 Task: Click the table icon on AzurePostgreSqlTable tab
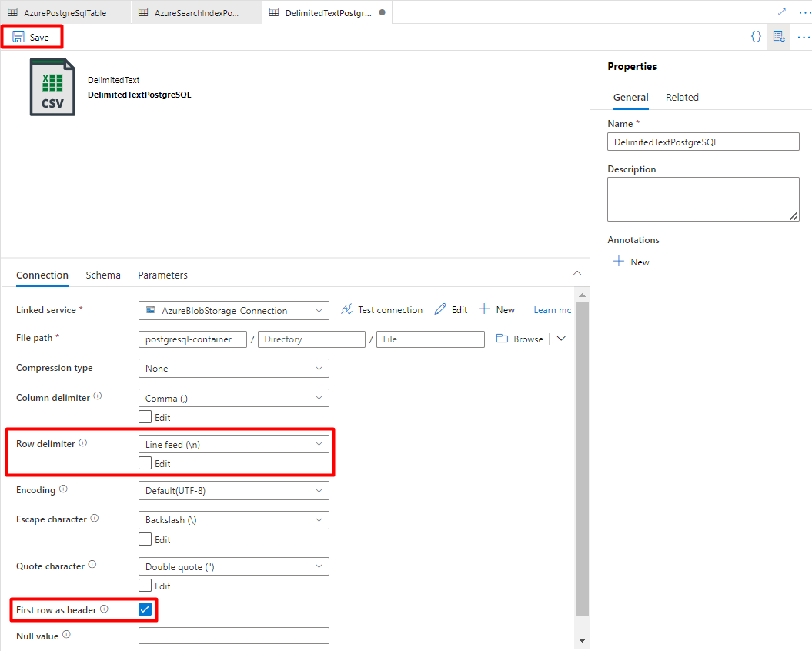pos(12,12)
